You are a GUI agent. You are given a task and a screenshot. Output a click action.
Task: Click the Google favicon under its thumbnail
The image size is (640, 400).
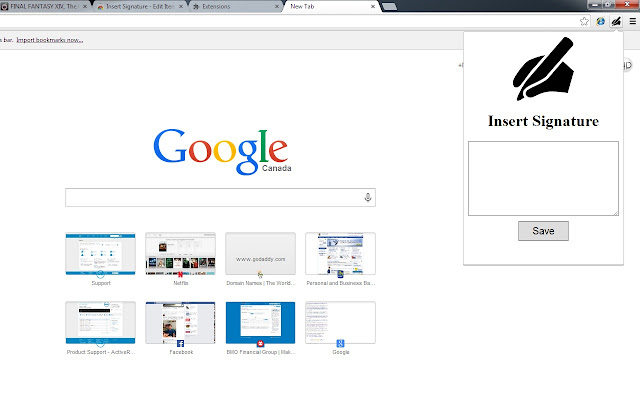pos(340,343)
